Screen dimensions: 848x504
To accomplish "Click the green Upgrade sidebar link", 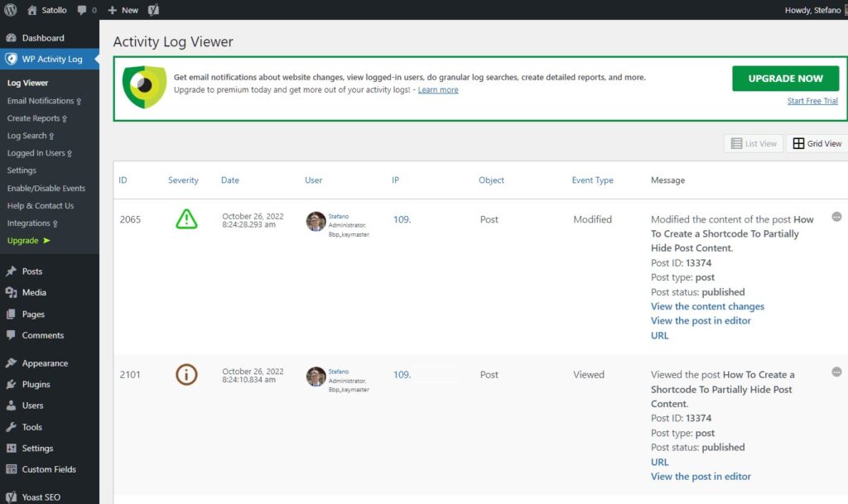I will [28, 240].
